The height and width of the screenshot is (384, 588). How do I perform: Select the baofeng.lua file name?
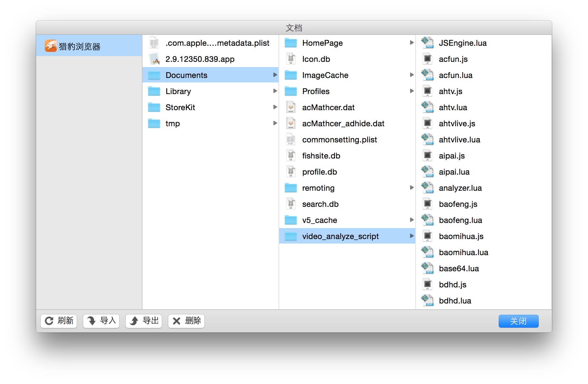(x=461, y=220)
